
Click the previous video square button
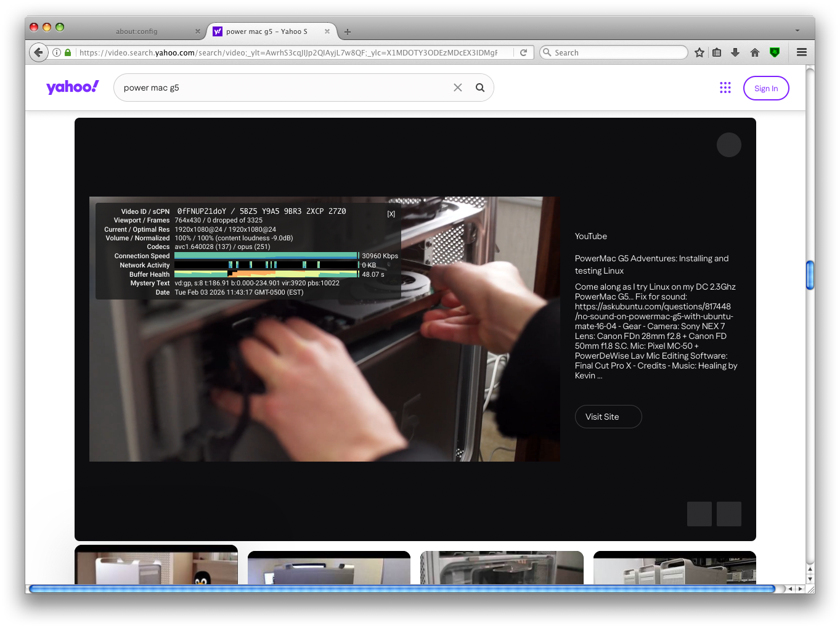(x=699, y=514)
